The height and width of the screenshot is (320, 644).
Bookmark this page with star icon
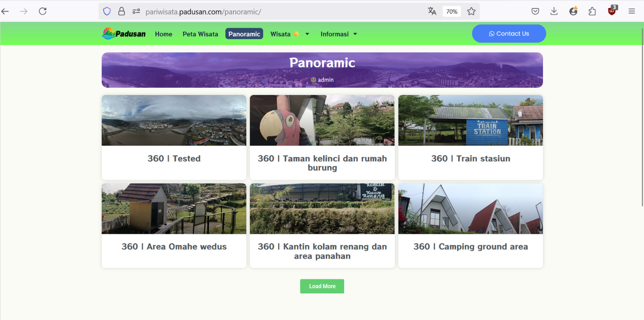click(x=471, y=11)
